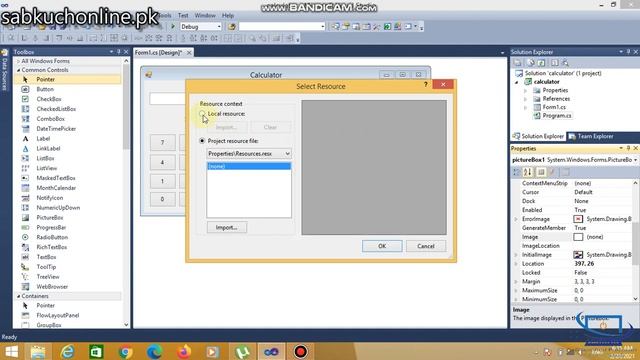Expand the All Windows Forms group
This screenshot has width=640, height=360.
[18, 61]
